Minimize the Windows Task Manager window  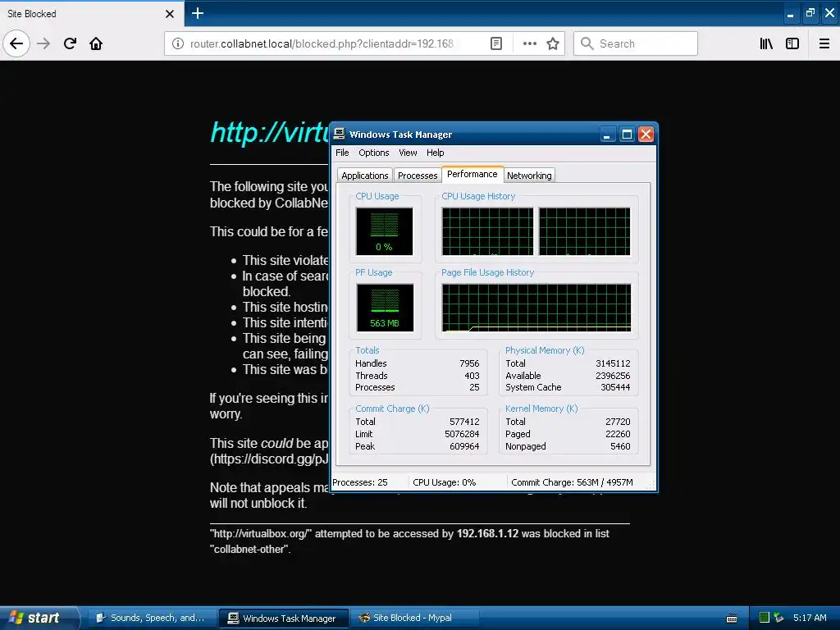click(606, 135)
